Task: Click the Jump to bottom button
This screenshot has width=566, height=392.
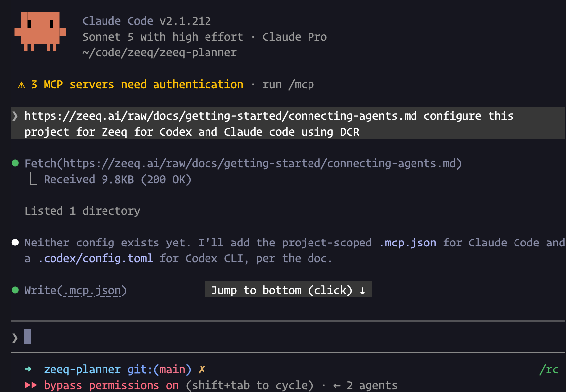Action: coord(288,290)
